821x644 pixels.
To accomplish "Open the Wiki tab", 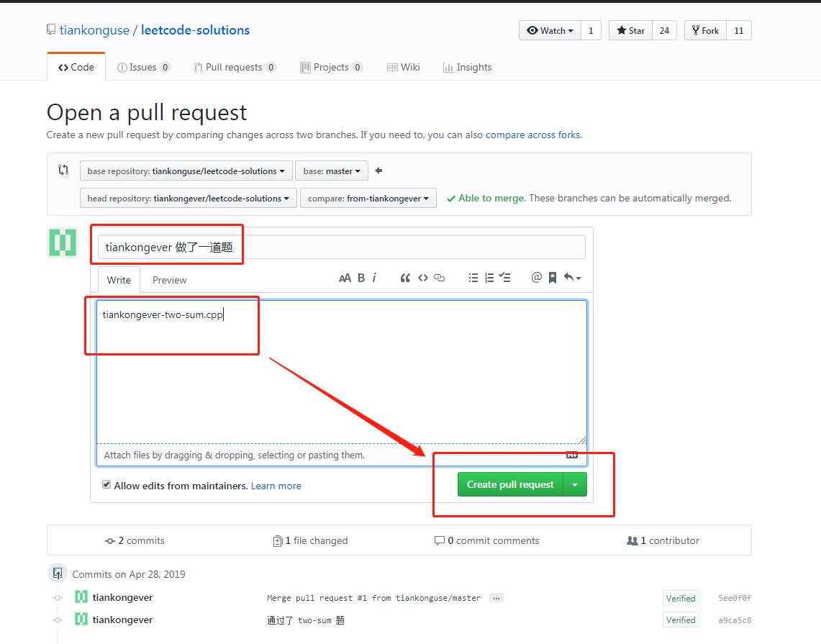I will (403, 67).
